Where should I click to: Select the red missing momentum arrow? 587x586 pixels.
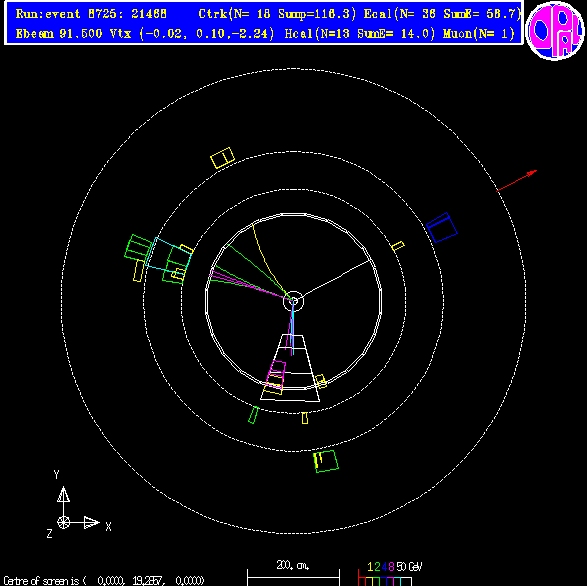pos(517,181)
